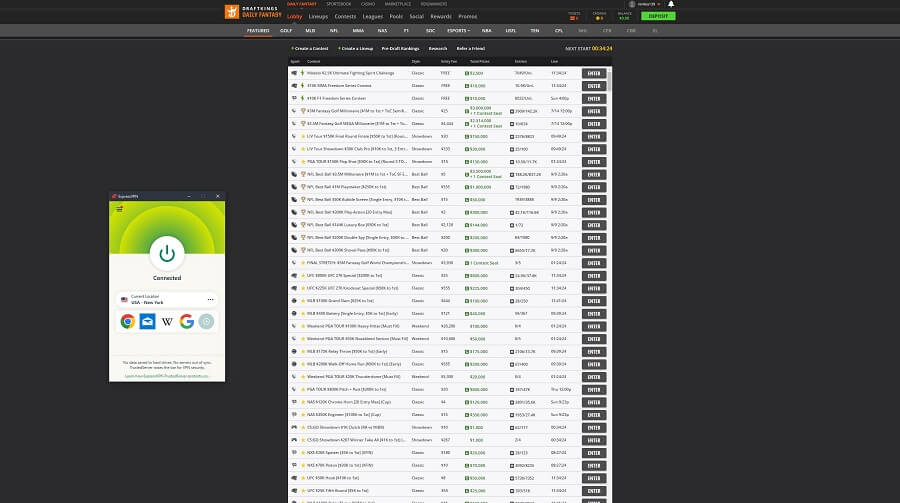Sort contests by Style column header
Image resolution: width=900 pixels, height=503 pixels.
pos(416,61)
